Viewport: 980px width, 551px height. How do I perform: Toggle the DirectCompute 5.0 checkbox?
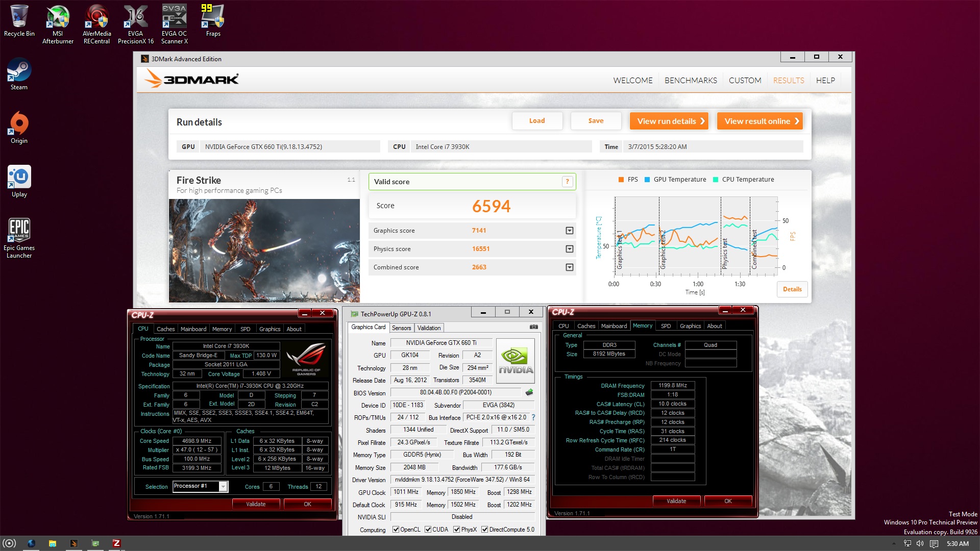coord(484,530)
